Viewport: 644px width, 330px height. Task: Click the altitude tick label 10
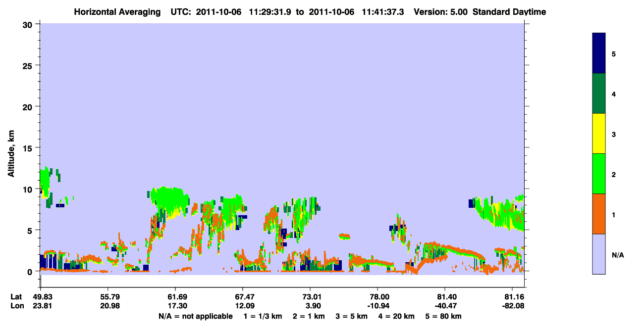tap(29, 189)
